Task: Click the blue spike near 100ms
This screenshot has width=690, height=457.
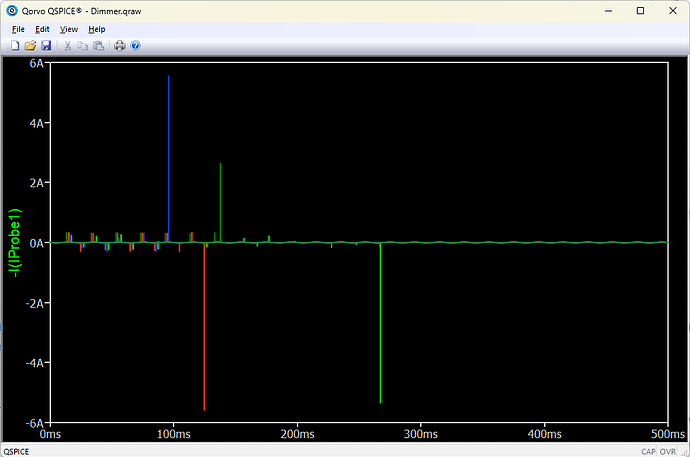Action: [x=168, y=150]
